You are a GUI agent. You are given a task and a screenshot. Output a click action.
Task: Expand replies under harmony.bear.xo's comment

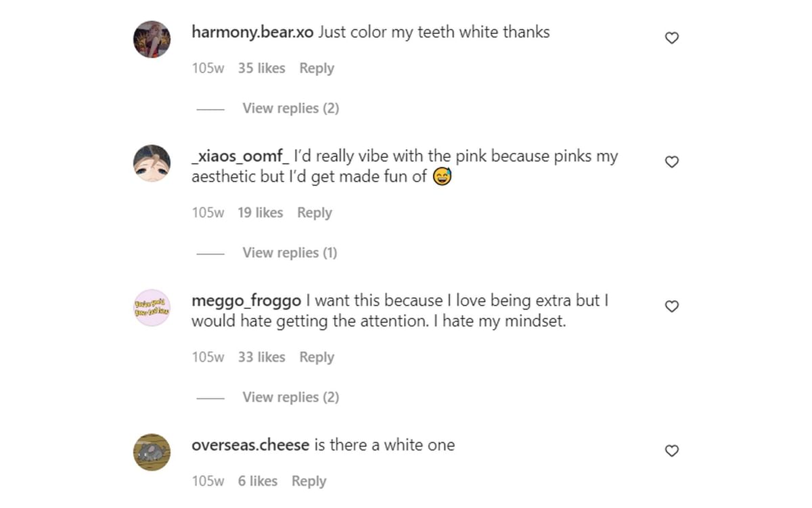(290, 108)
